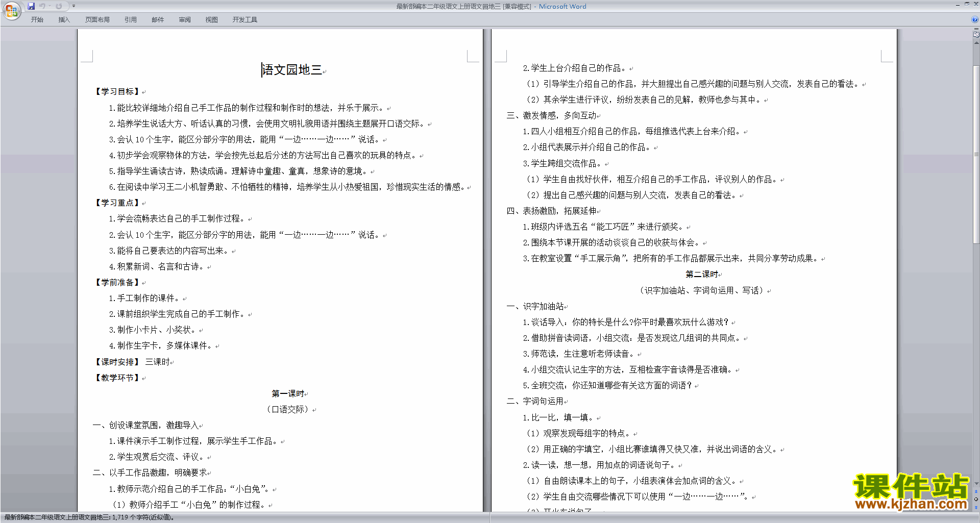The height and width of the screenshot is (523, 980).
Task: Click the 【学习目标】 heading
Action: [117, 92]
